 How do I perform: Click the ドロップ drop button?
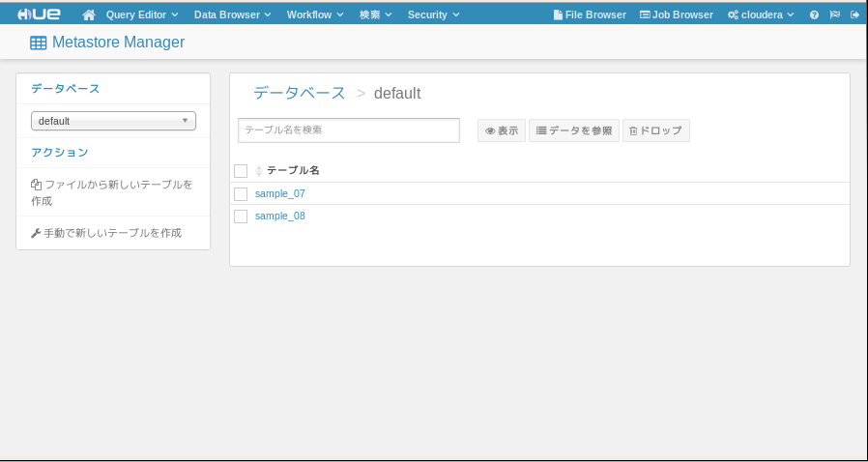[656, 130]
